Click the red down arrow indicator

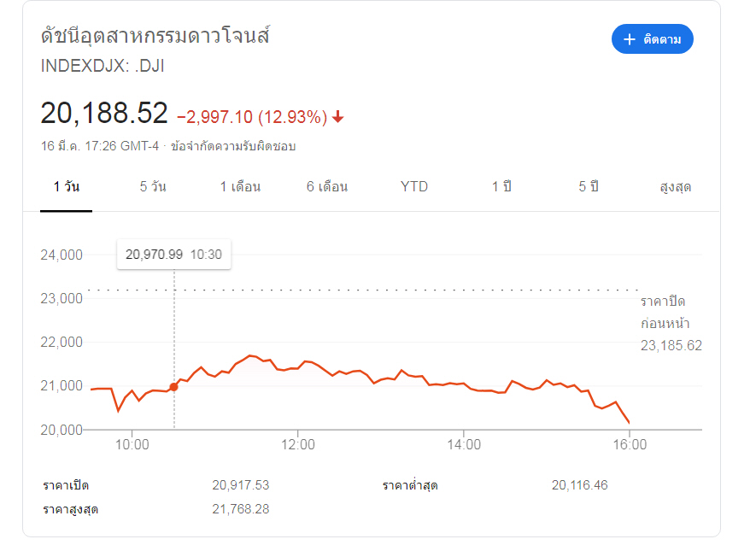pyautogui.click(x=338, y=117)
